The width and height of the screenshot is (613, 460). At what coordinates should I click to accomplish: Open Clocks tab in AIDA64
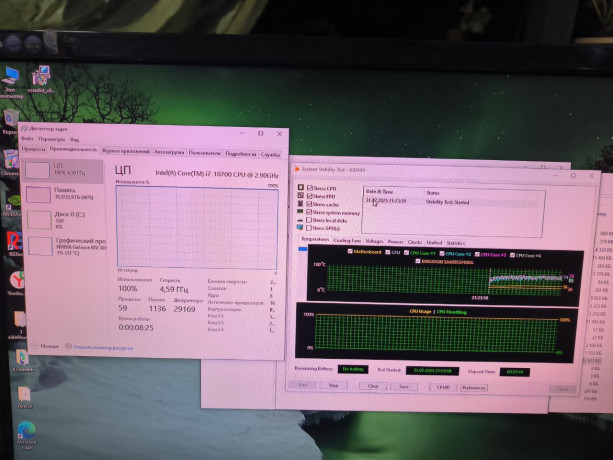pyautogui.click(x=415, y=242)
